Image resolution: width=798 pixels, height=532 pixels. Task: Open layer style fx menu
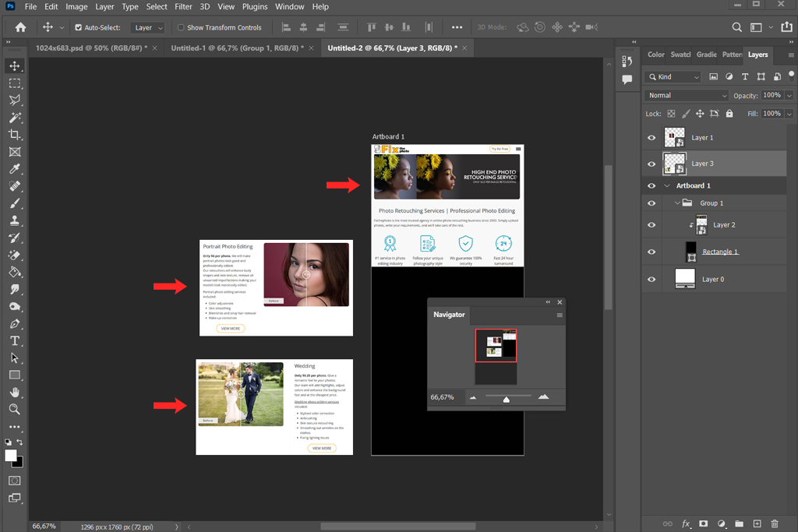(x=686, y=523)
